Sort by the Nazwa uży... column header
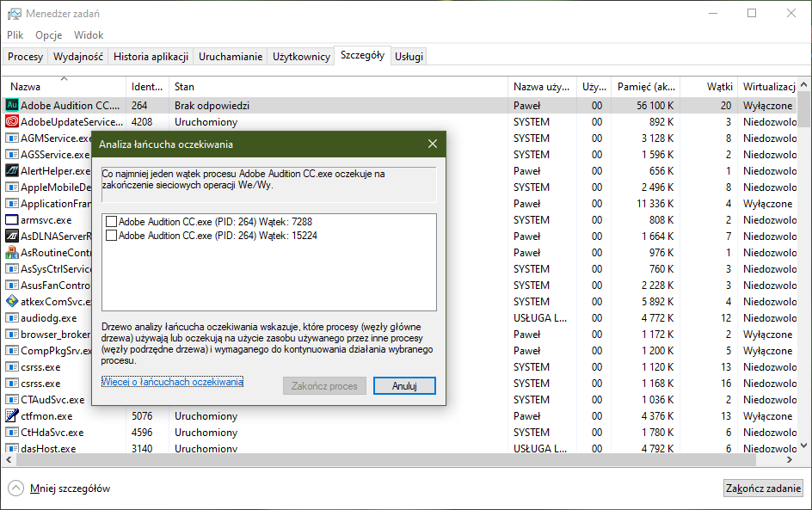The height and width of the screenshot is (510, 812). 542,87
